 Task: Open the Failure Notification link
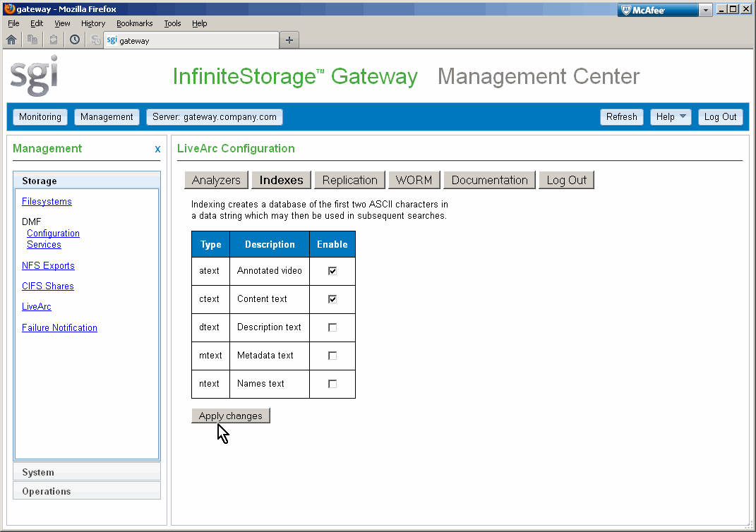pos(59,327)
